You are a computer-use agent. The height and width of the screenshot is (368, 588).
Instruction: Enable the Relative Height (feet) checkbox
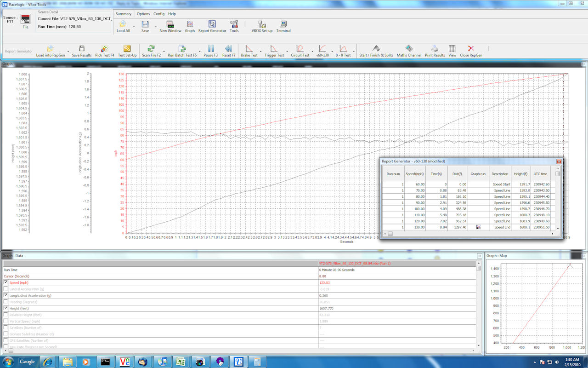(6, 315)
